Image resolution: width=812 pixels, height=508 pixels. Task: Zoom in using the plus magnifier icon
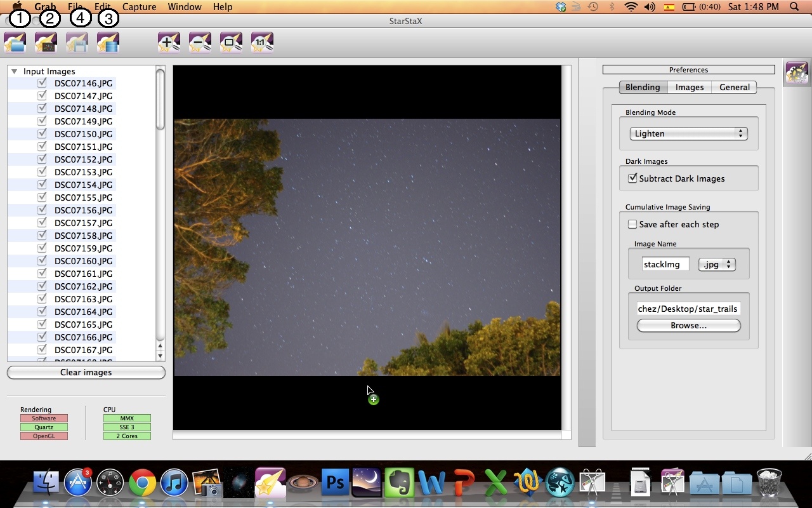tap(169, 43)
